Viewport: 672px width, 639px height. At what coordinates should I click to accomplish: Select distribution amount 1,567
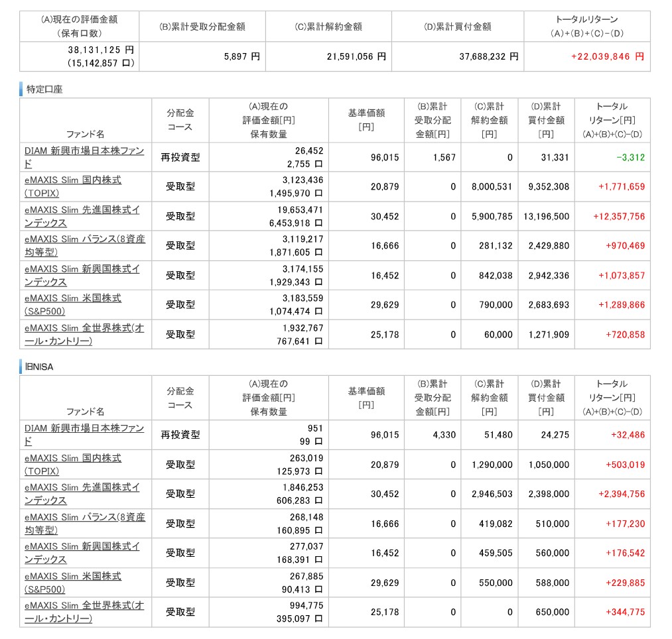(444, 158)
